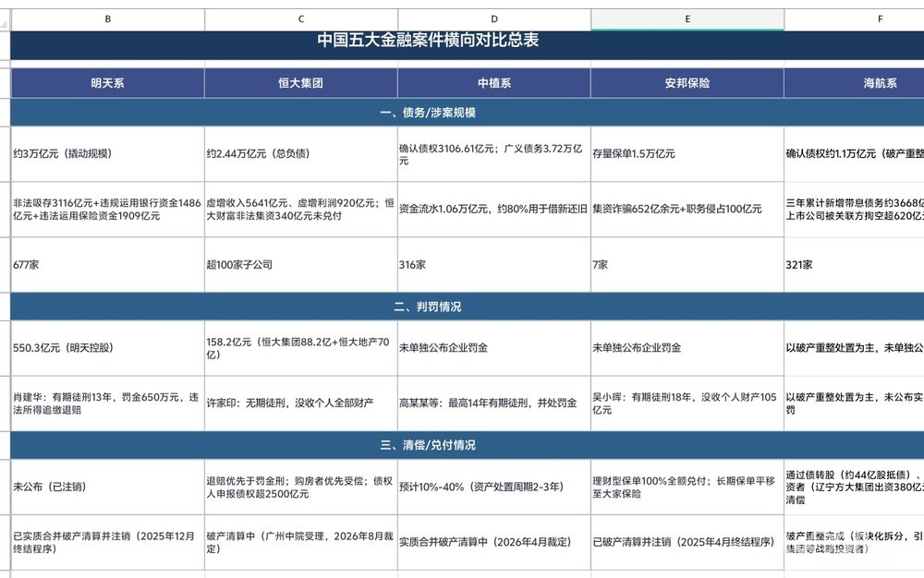Select cell 理财型保单100%全额兑付

pos(687,487)
